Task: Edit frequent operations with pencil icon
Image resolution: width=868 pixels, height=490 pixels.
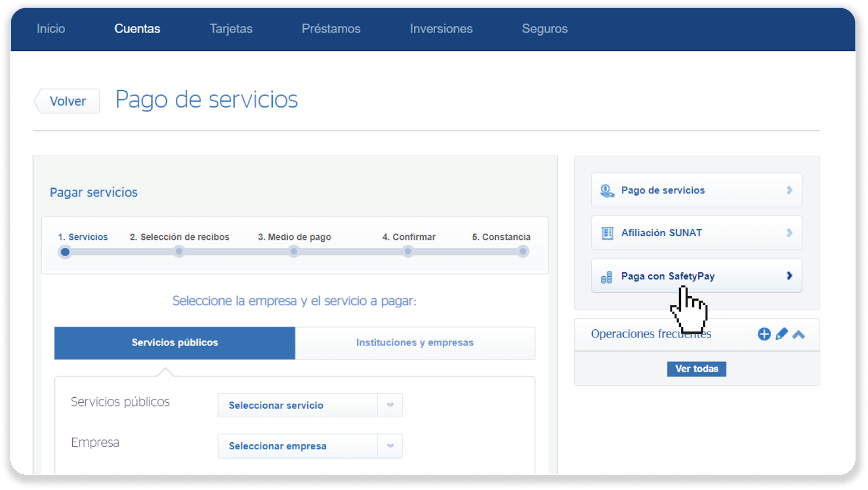Action: pos(781,334)
